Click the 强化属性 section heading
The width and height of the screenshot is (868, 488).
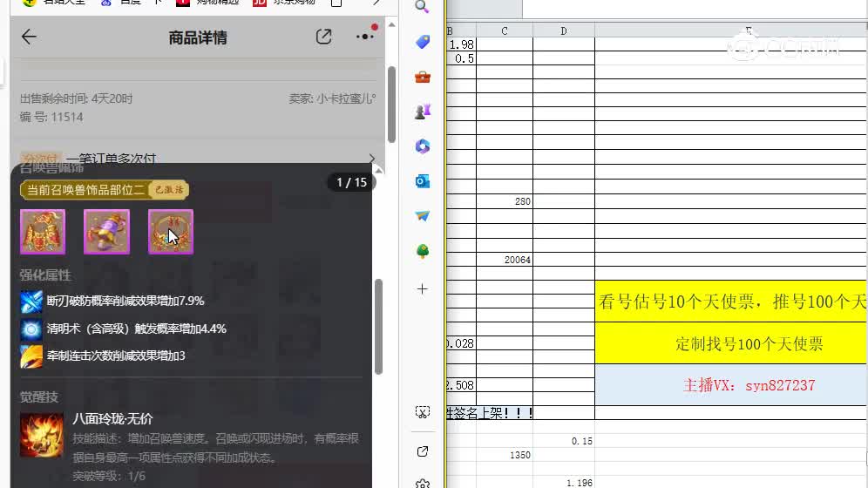click(x=45, y=275)
